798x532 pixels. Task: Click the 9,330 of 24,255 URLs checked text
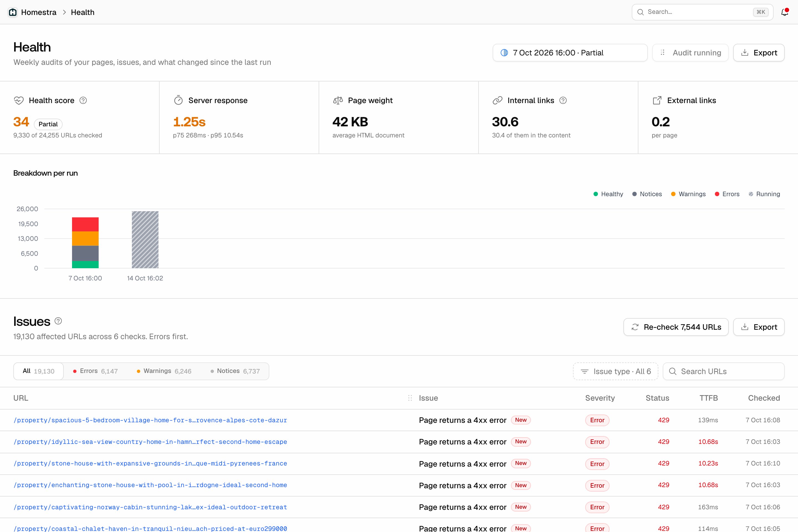point(58,135)
